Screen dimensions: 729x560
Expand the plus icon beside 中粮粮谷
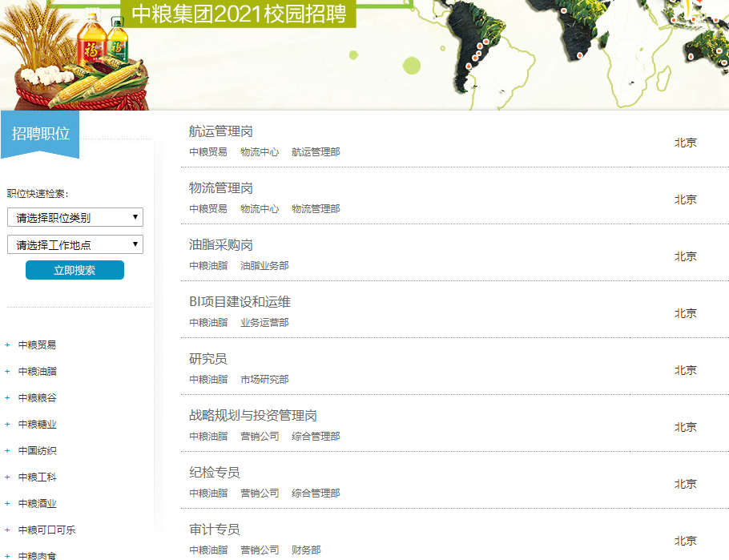pyautogui.click(x=7, y=398)
